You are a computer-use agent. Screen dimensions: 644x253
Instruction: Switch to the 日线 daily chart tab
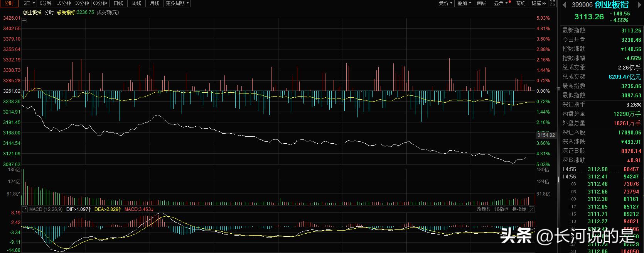(118, 3)
